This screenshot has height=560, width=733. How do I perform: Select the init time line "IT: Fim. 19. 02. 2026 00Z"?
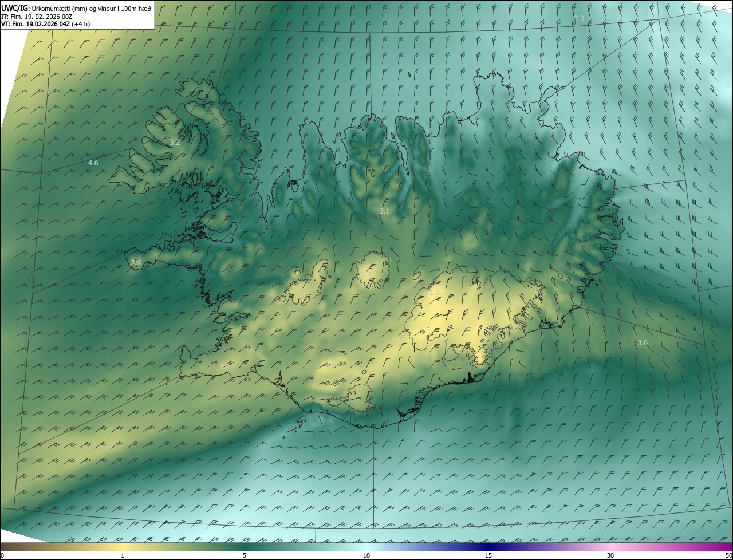[x=37, y=17]
